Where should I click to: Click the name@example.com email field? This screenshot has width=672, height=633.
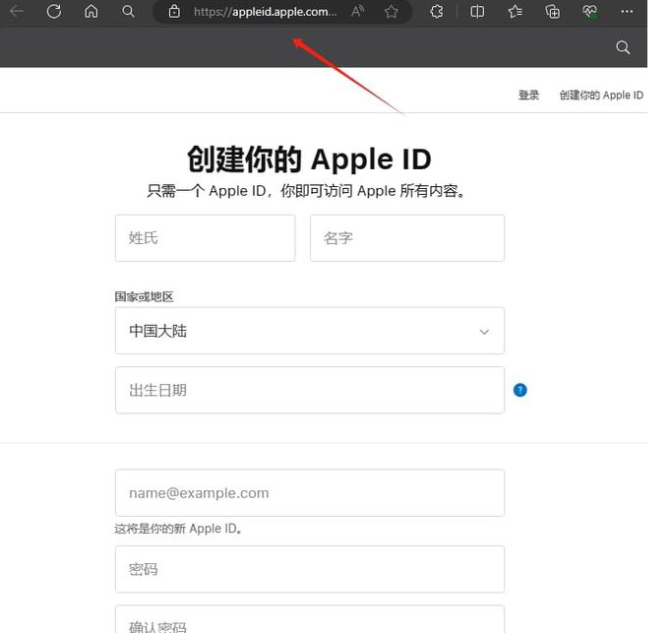[x=309, y=493]
